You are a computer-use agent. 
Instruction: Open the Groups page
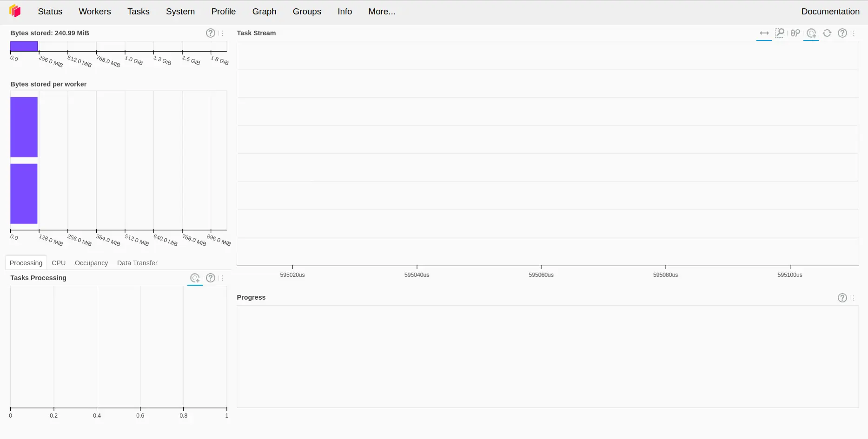(307, 12)
